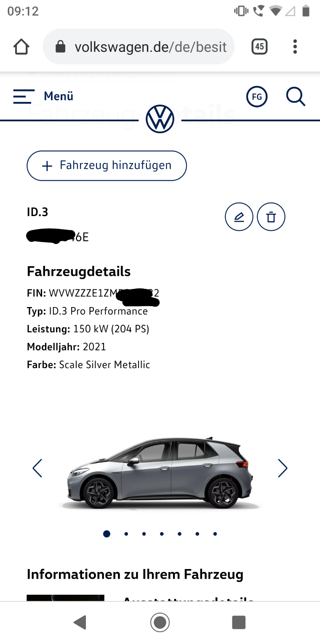Open the hamburger Menü icon
Image resolution: width=320 pixels, height=644 pixels.
pos(24,96)
